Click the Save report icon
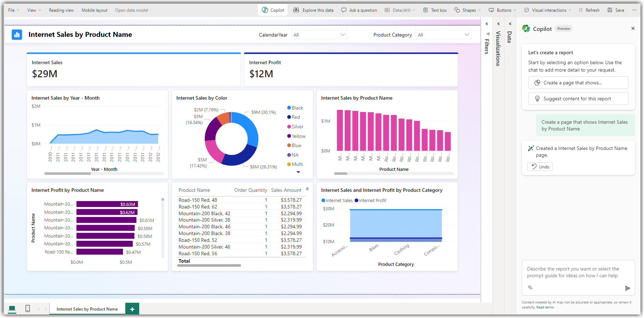 (x=610, y=10)
